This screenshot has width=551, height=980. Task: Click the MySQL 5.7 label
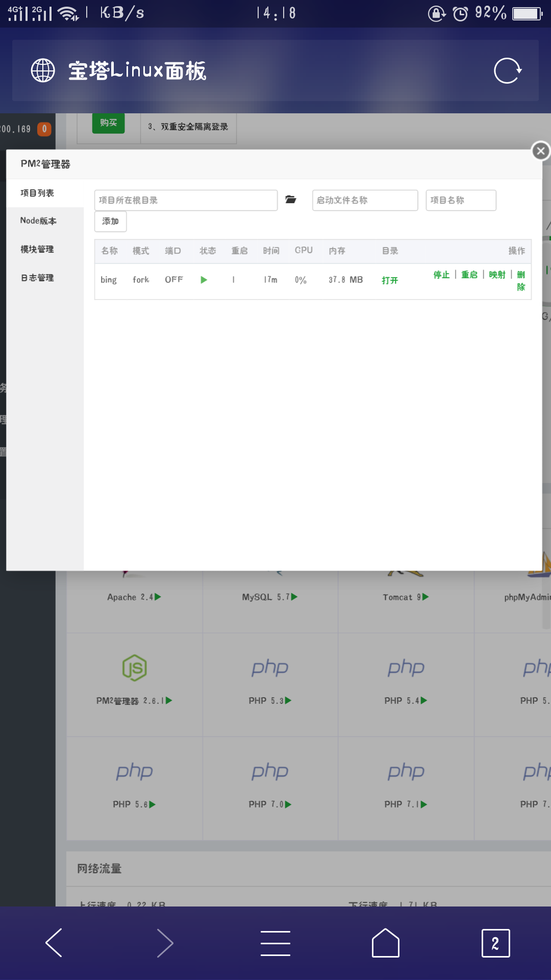coord(266,597)
